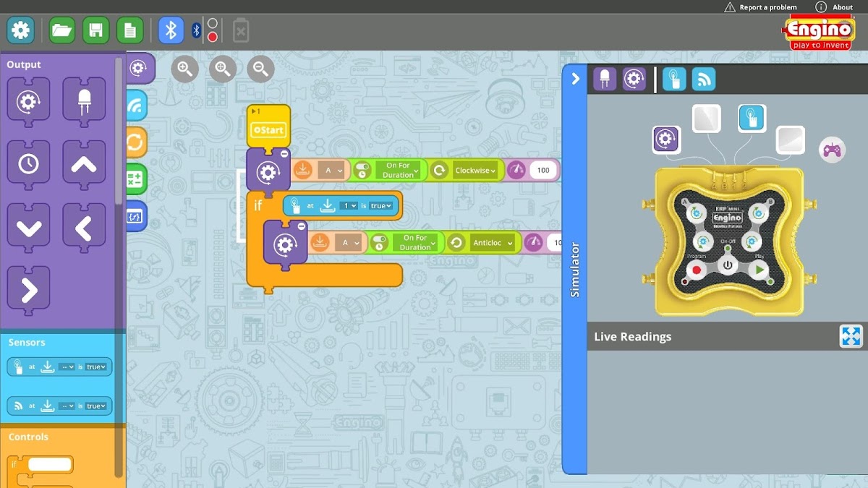Open the gamepad controller icon in simulator
868x488 pixels.
click(x=832, y=150)
